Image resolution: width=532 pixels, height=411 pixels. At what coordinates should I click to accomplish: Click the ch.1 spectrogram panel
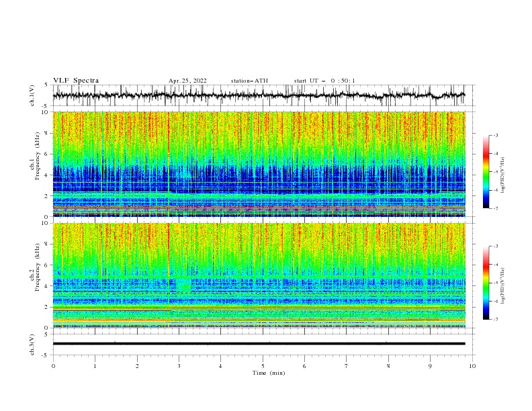tap(259, 164)
